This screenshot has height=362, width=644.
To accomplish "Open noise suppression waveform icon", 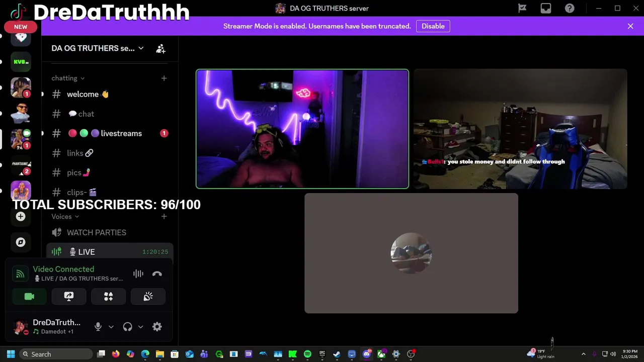I will (x=138, y=274).
